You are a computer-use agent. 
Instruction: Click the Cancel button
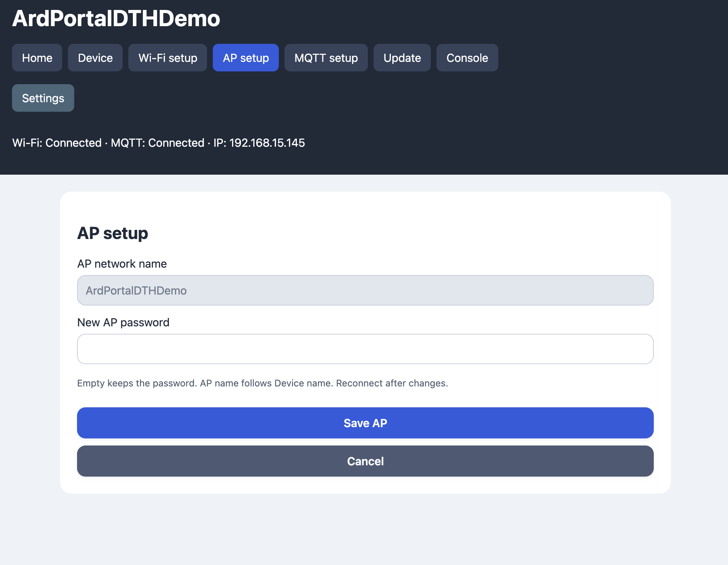365,461
